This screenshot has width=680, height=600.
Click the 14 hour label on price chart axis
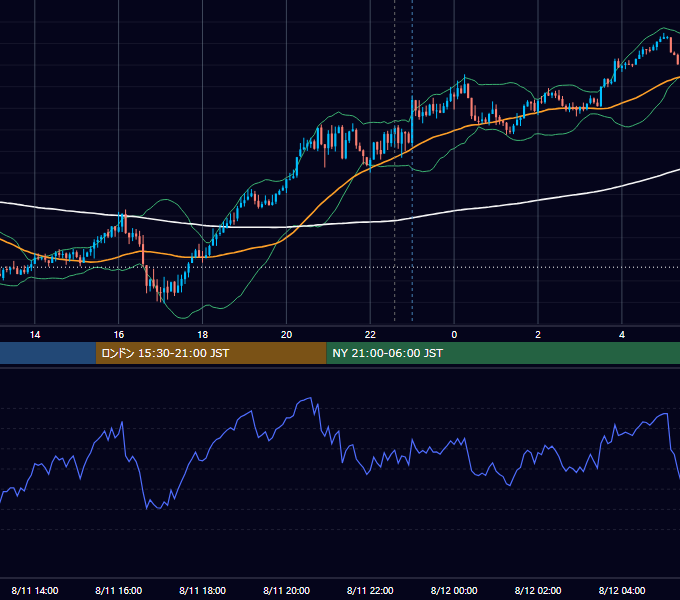tap(35, 335)
